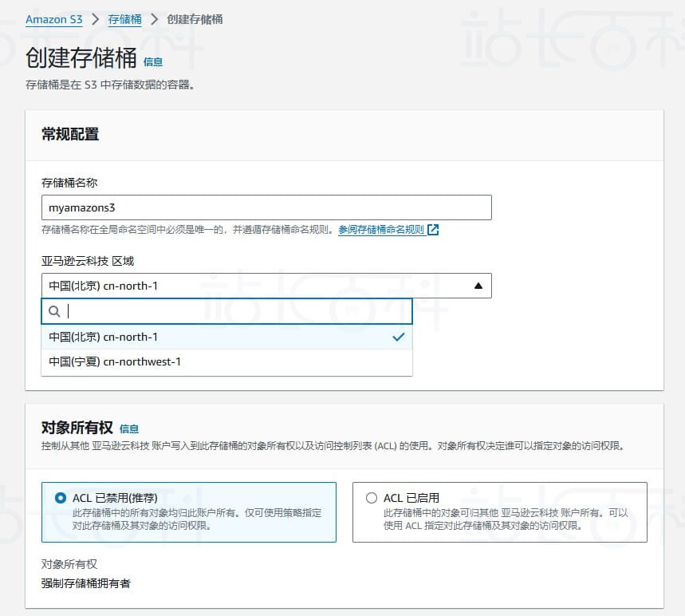Click the magnifier icon in region search
Screen dimensions: 685x616
pyautogui.click(x=54, y=311)
